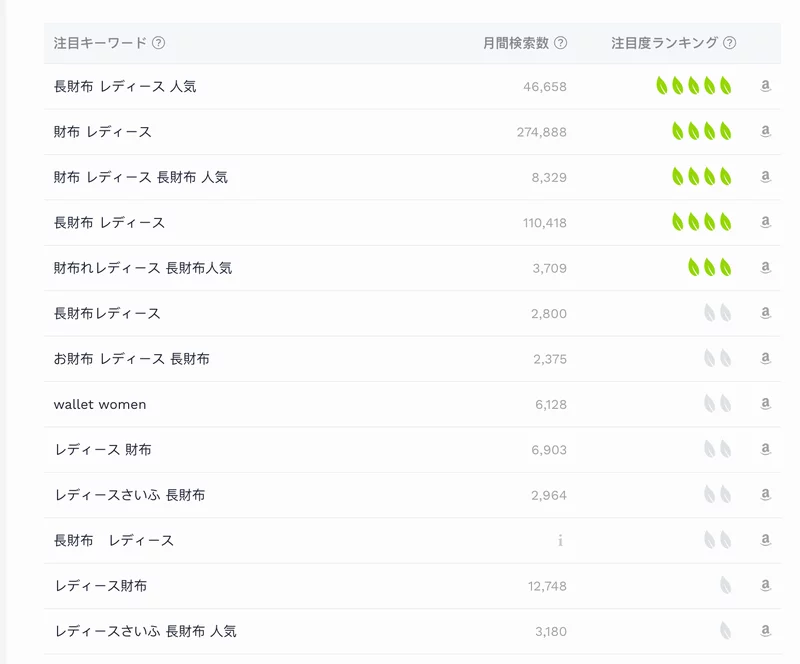Click the Amazon icon for レディース財布
This screenshot has height=664, width=800.
click(x=766, y=585)
